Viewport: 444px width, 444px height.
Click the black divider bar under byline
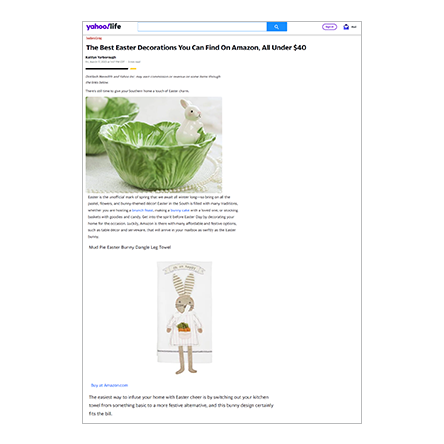tap(107, 69)
